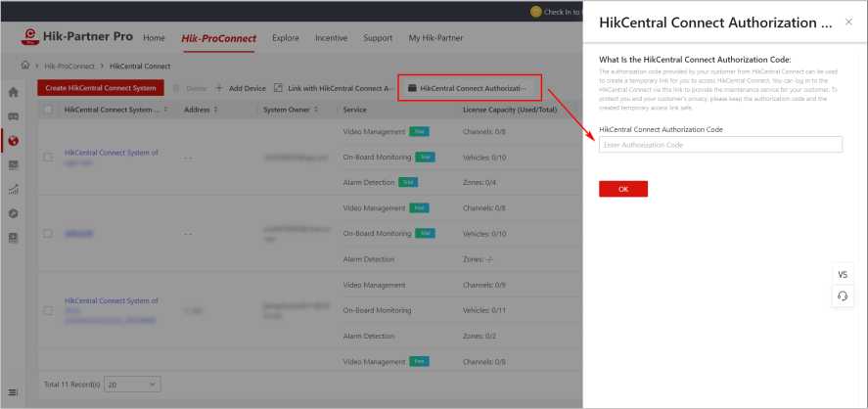Open the statistics chart icon in the sidebar
Screen dimensions: 868x409
[13, 189]
